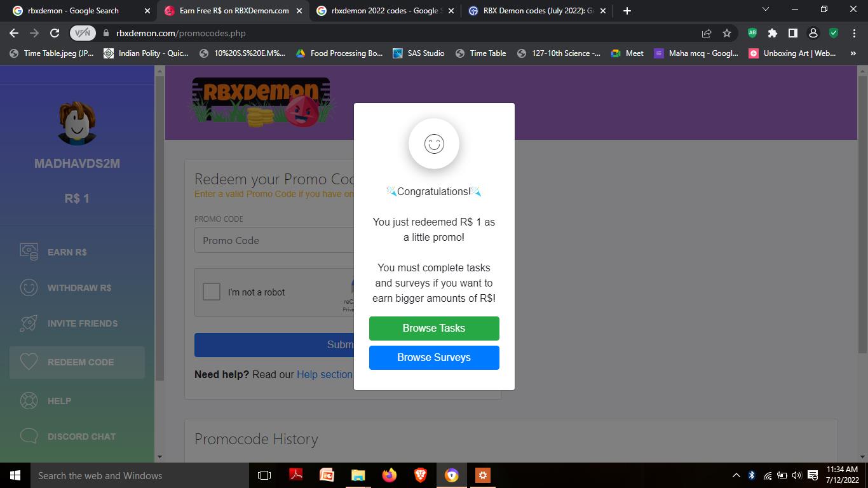Show hidden system tray icons
This screenshot has width=868, height=488.
736,475
